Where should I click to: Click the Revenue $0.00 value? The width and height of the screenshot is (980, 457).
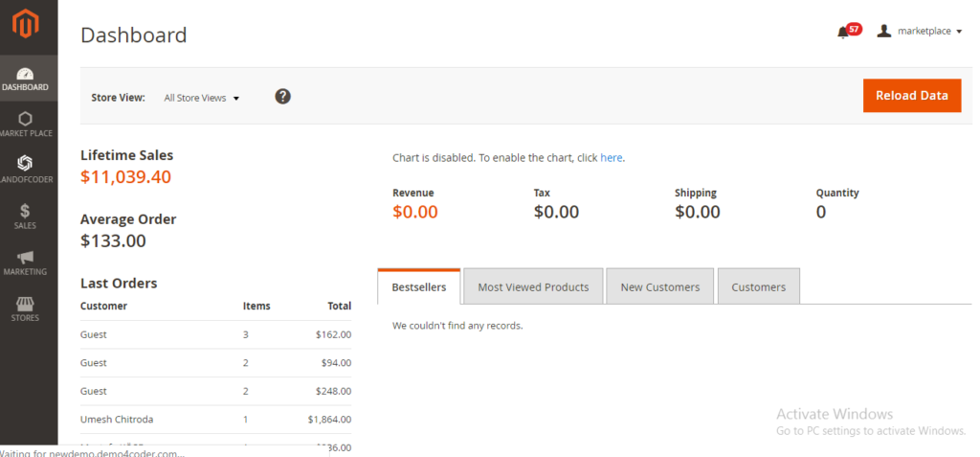click(415, 213)
